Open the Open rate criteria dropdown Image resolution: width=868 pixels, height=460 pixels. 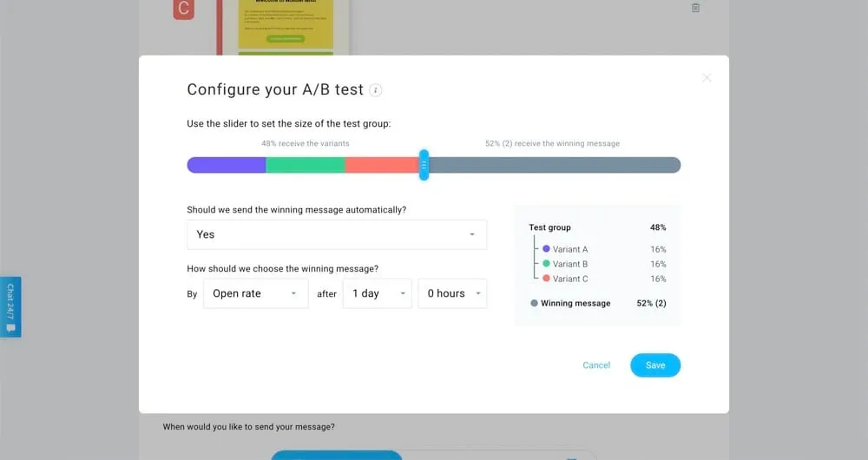tap(255, 293)
